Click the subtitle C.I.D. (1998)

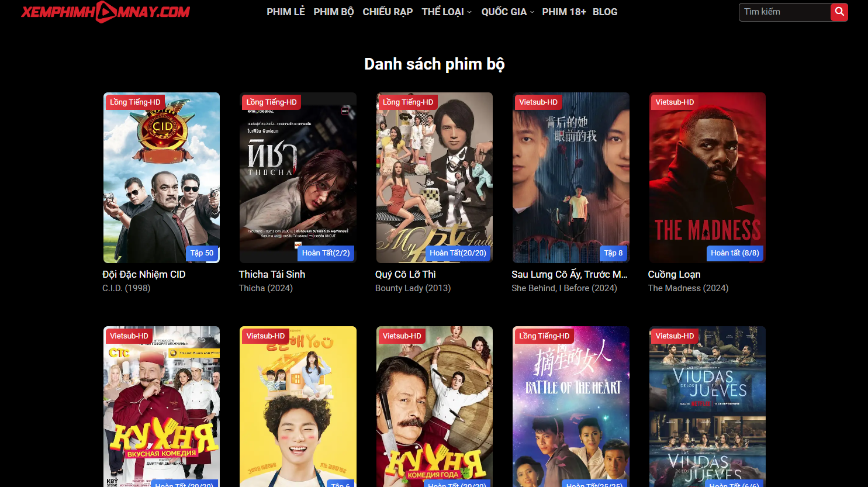click(x=126, y=288)
